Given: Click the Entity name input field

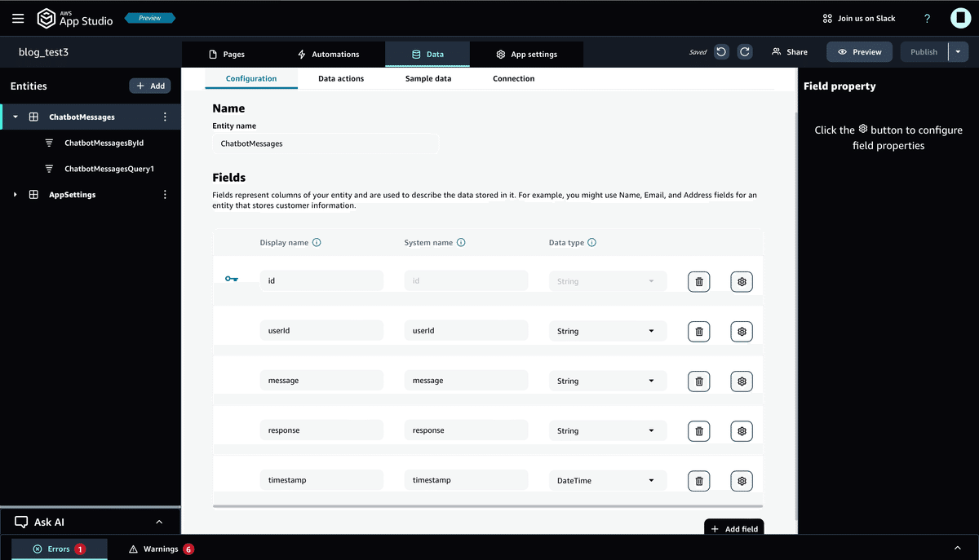Looking at the screenshot, I should point(326,143).
